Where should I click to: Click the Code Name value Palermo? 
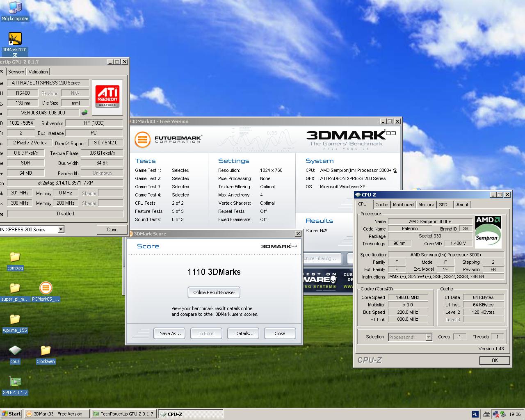click(x=410, y=228)
